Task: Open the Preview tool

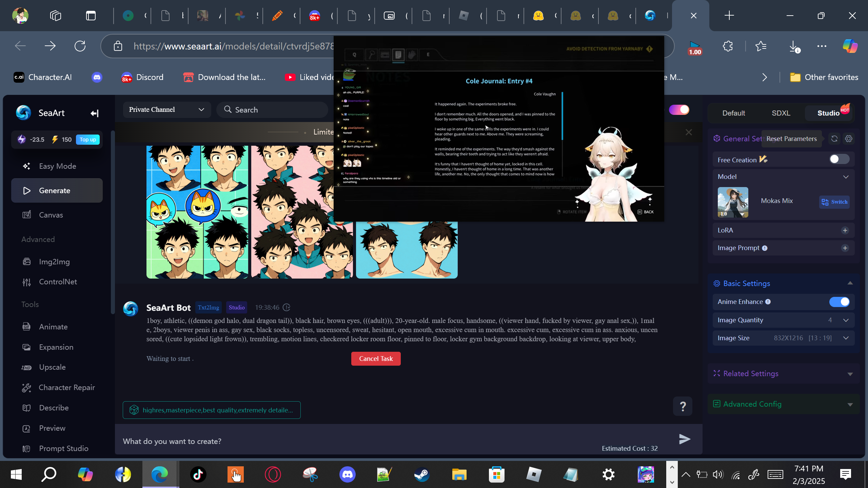Action: point(57,428)
